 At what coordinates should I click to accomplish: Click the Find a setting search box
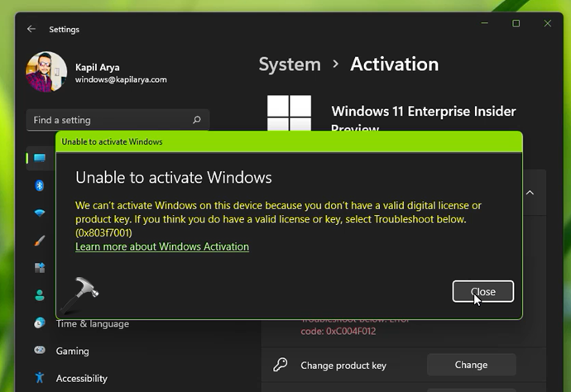coord(108,120)
